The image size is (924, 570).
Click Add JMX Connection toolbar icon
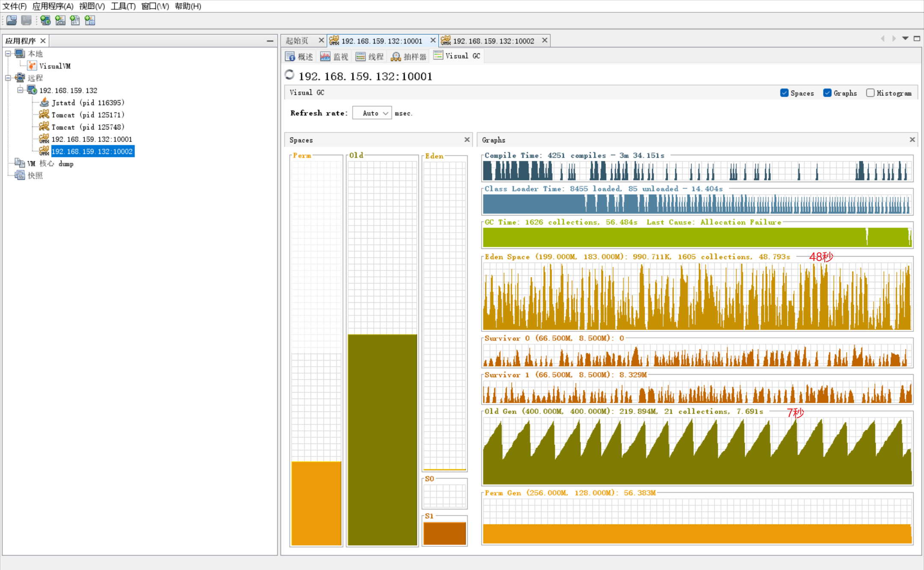click(60, 20)
